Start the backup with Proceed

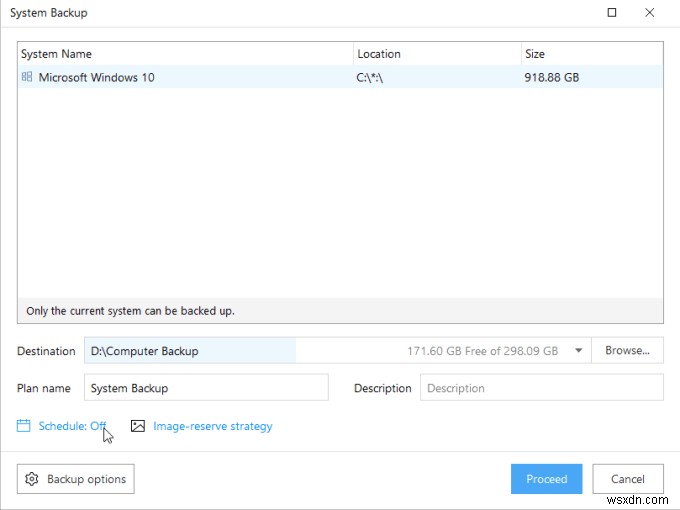click(546, 479)
